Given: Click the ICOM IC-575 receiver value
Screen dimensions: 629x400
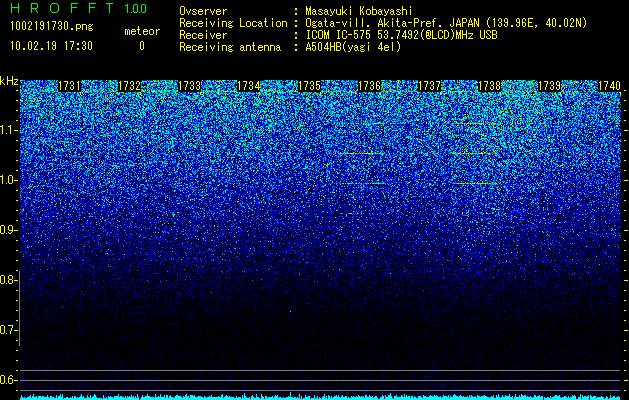Looking at the screenshot, I should [401, 35].
